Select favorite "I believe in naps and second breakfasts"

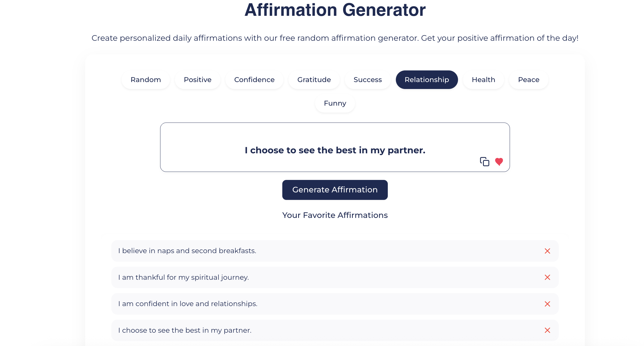305,251
